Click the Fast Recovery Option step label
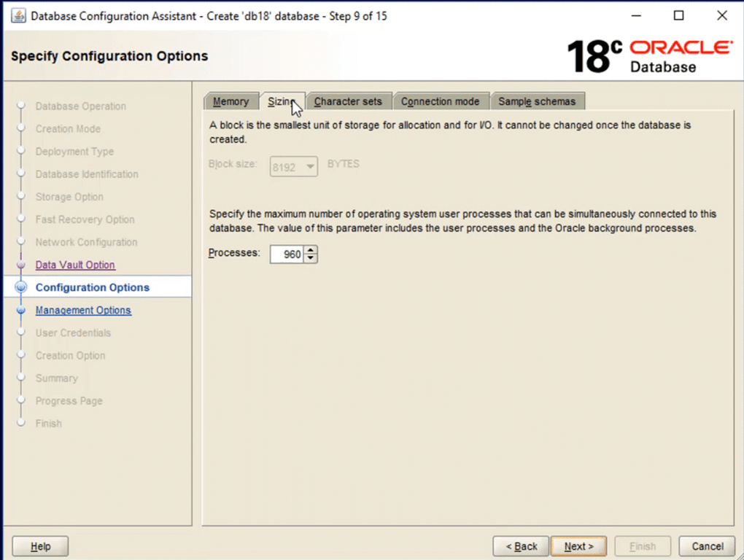744x560 pixels. 85,219
